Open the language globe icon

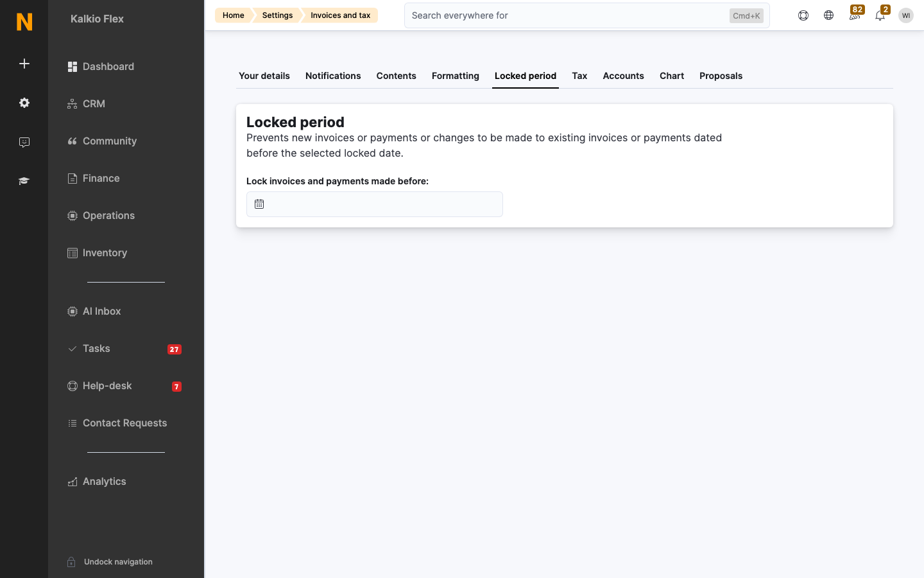pyautogui.click(x=829, y=15)
